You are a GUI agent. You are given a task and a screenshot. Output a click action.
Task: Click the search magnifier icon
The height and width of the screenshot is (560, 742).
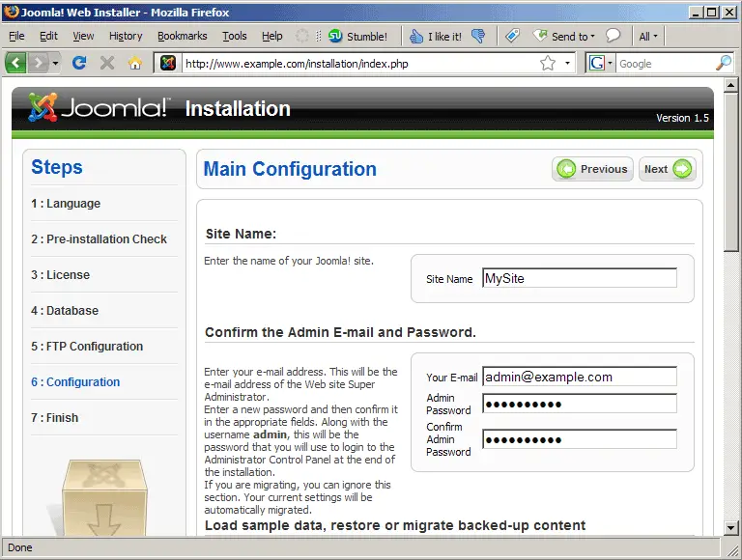pyautogui.click(x=723, y=63)
